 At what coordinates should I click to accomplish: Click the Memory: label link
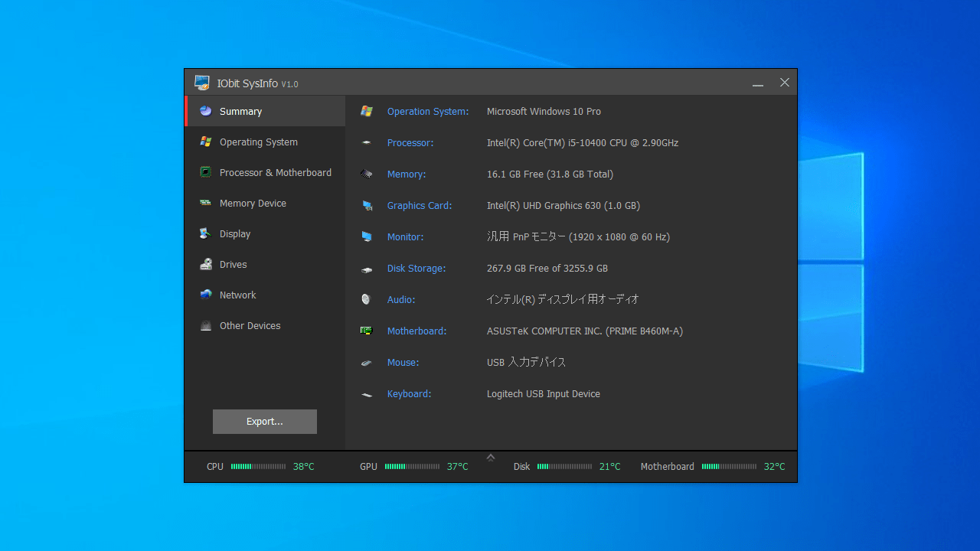click(x=407, y=174)
